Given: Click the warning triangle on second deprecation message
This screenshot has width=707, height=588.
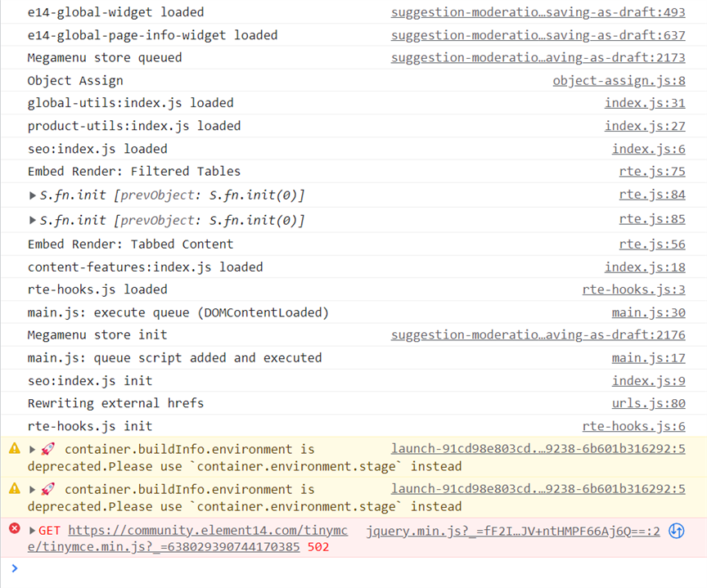Looking at the screenshot, I should pyautogui.click(x=14, y=489).
